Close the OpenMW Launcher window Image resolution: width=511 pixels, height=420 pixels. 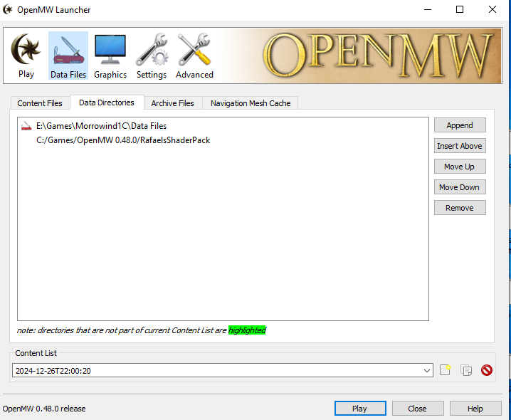click(492, 9)
